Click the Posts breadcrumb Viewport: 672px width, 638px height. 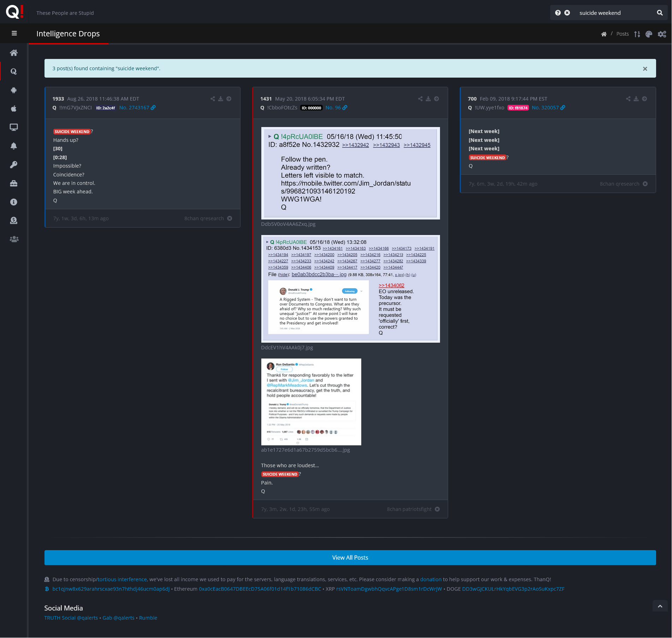[623, 34]
